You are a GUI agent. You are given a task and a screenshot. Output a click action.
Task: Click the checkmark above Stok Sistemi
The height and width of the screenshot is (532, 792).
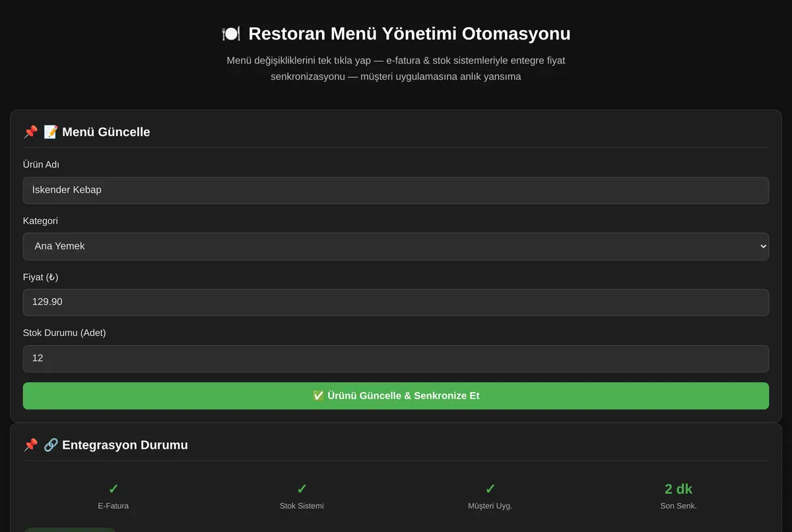pyautogui.click(x=302, y=489)
